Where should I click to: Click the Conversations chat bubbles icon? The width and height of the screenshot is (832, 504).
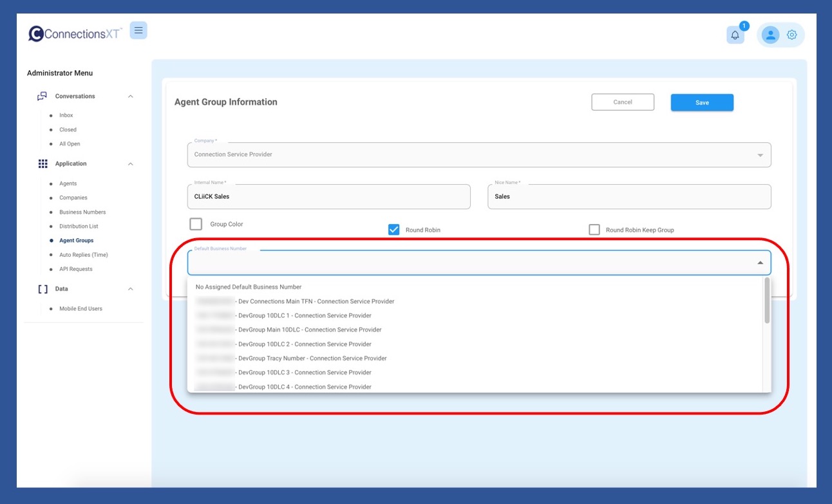tap(42, 97)
